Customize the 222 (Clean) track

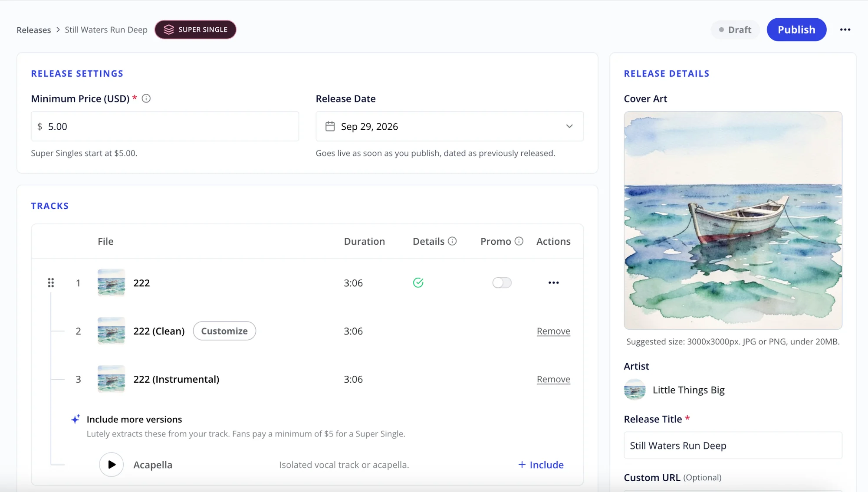[x=224, y=331]
